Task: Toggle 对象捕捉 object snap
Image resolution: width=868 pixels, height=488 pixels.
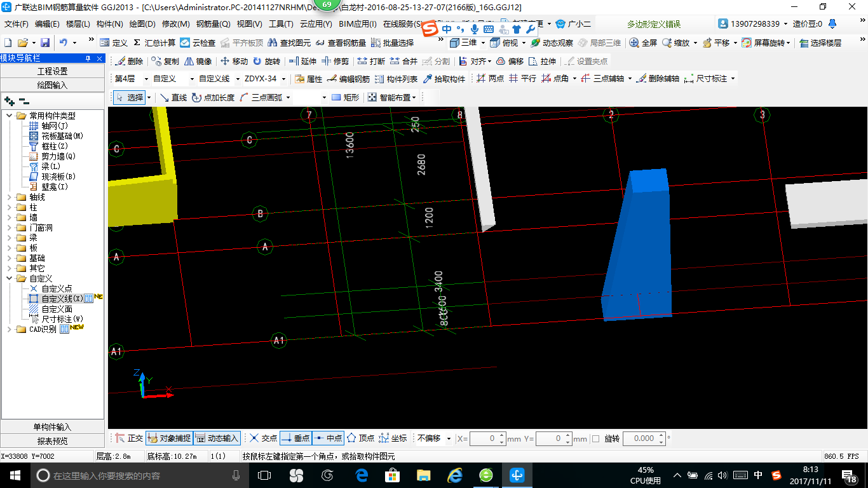Action: click(169, 438)
